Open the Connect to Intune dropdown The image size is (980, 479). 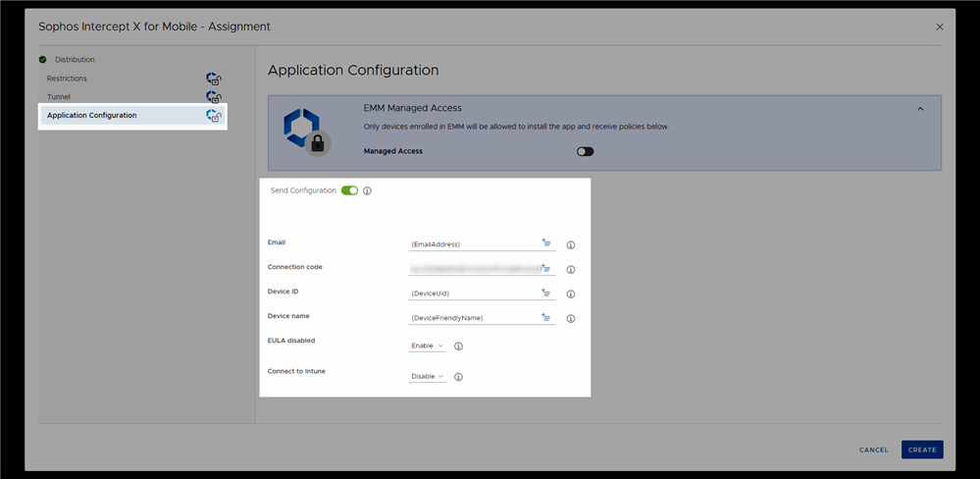click(x=427, y=377)
